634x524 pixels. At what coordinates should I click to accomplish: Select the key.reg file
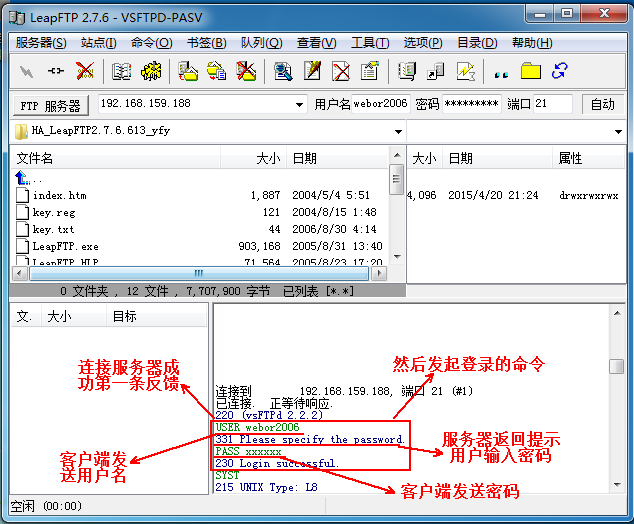46,213
